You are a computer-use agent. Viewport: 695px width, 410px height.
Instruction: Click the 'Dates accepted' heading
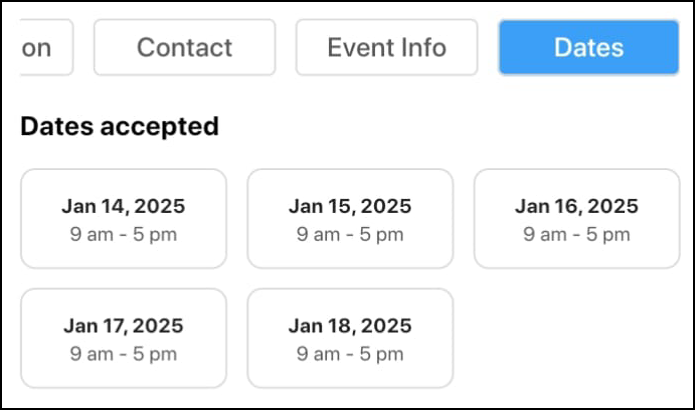tap(119, 127)
